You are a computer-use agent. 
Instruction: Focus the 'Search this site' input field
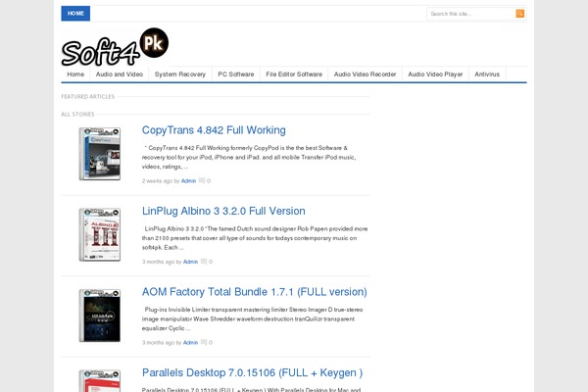(471, 14)
